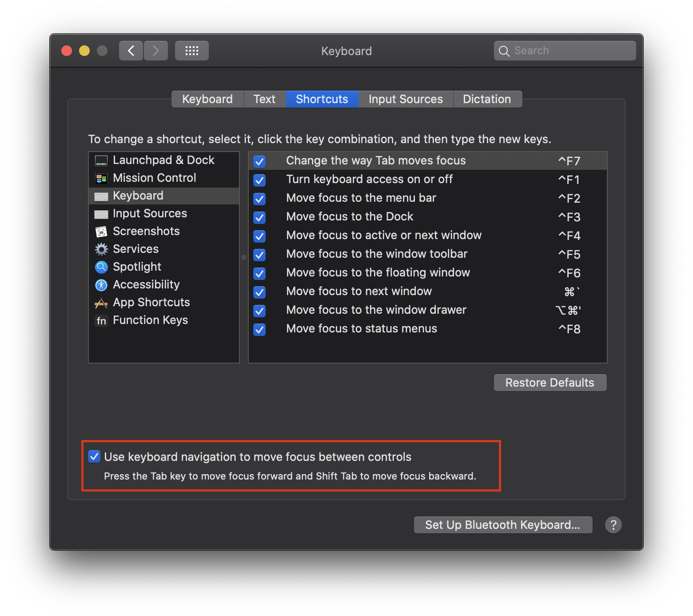This screenshot has width=693, height=616.
Task: Select the Screenshots category icon
Action: coord(101,231)
